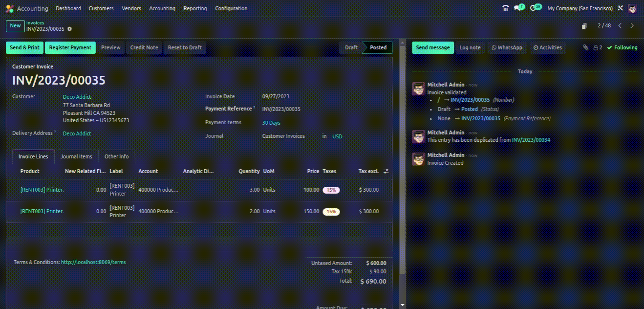
Task: Click the paperclip attachments icon
Action: (x=585, y=47)
